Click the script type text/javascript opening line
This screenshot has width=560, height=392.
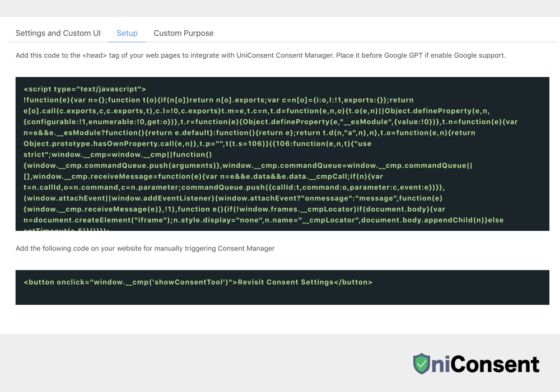click(85, 89)
